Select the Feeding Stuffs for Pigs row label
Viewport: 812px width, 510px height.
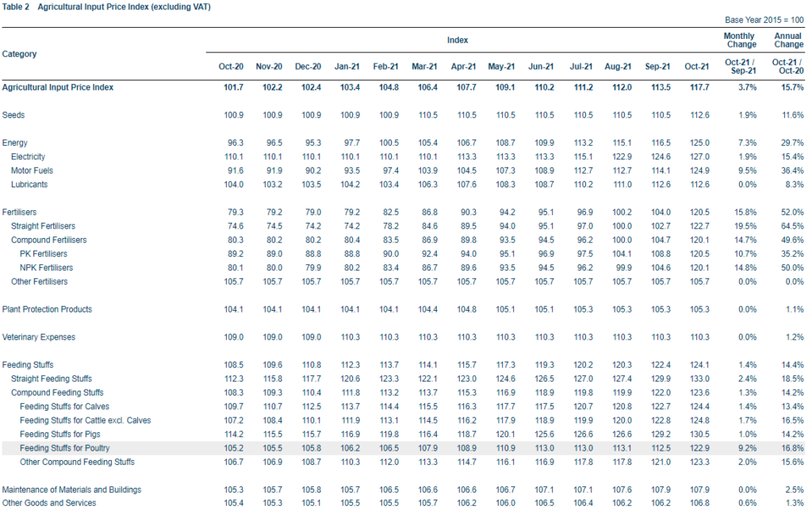pos(61,434)
